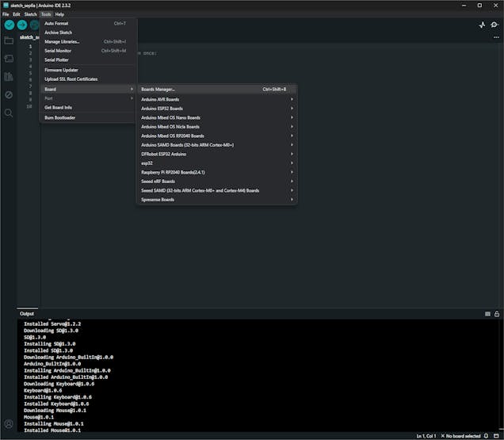This screenshot has width=504, height=440.
Task: Expand the Arduino AVR Boards submenu
Action: pos(216,99)
